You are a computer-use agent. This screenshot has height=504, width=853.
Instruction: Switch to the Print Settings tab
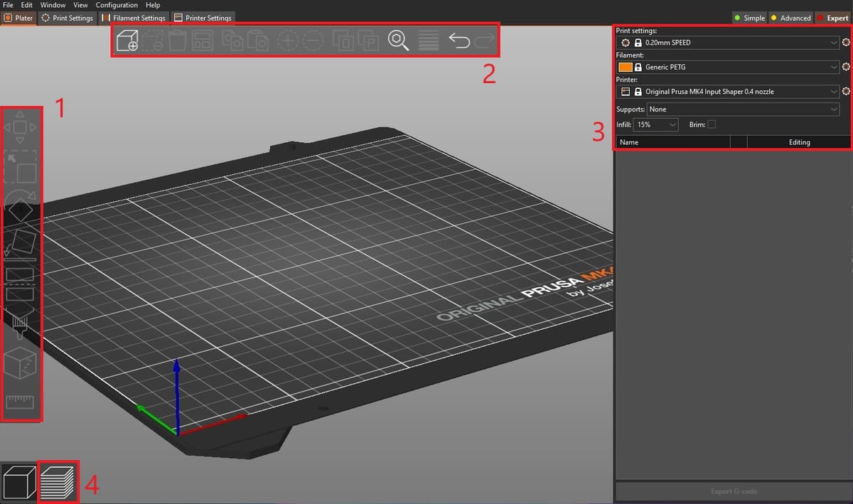coord(68,18)
